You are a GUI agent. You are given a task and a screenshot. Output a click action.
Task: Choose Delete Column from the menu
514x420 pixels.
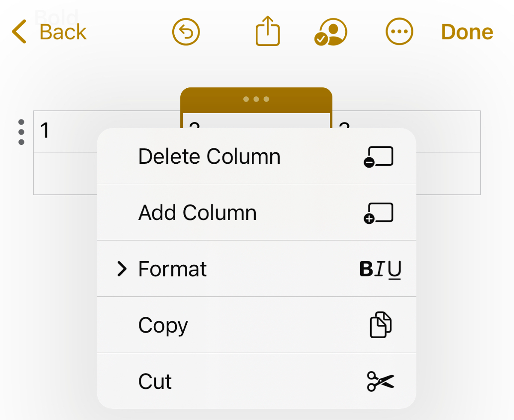(209, 156)
